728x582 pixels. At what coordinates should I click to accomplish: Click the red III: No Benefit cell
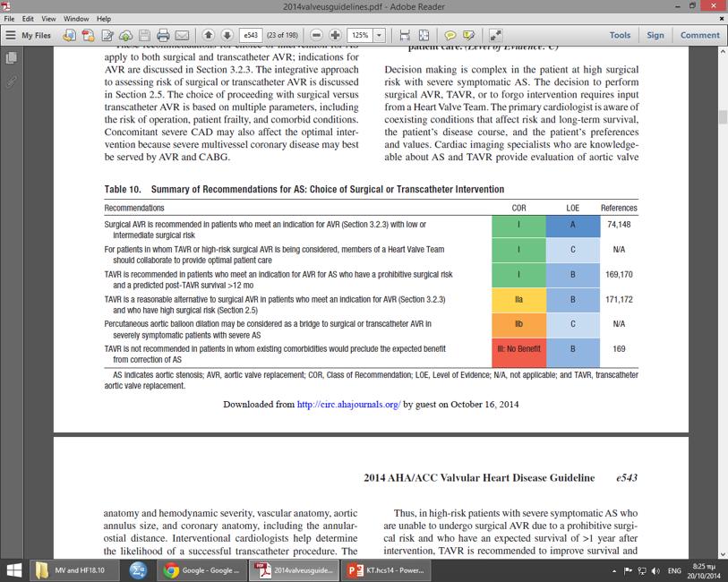click(518, 353)
